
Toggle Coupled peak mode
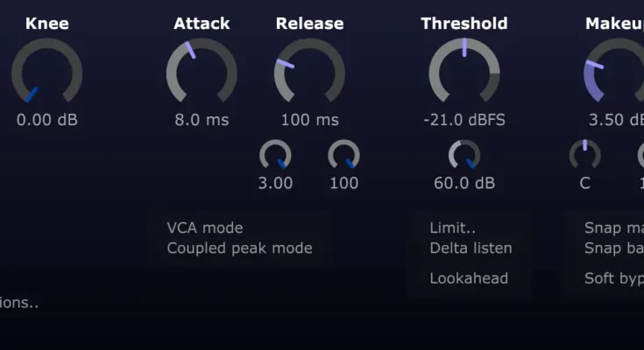(239, 248)
